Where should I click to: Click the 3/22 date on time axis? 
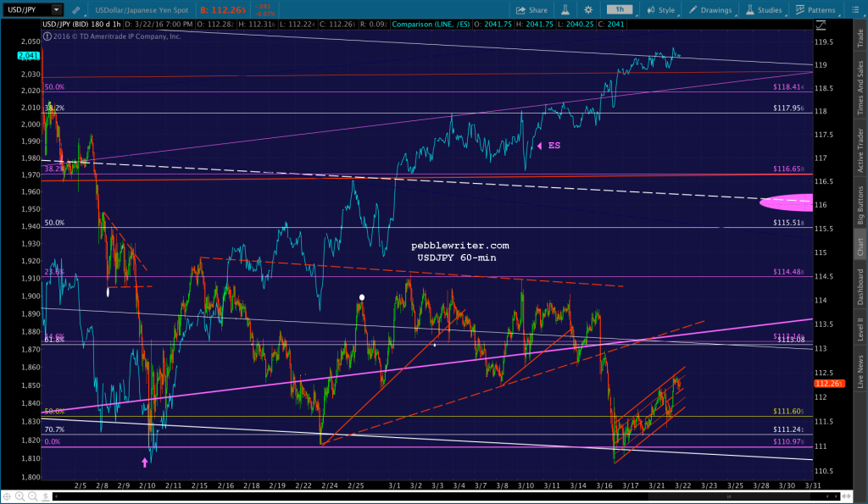(x=682, y=485)
